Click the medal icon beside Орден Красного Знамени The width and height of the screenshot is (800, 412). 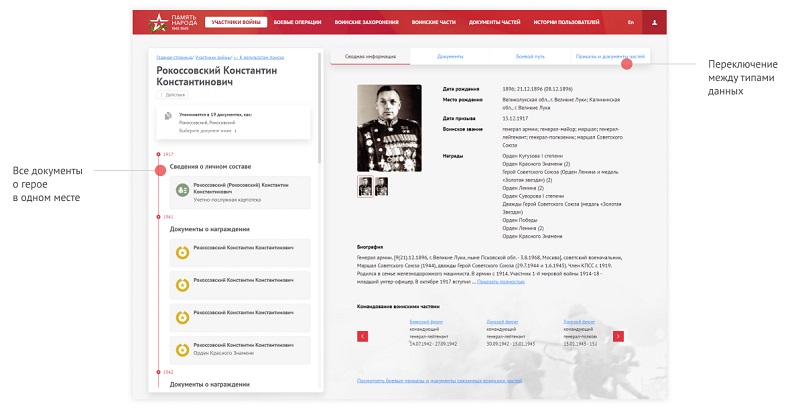tap(182, 350)
